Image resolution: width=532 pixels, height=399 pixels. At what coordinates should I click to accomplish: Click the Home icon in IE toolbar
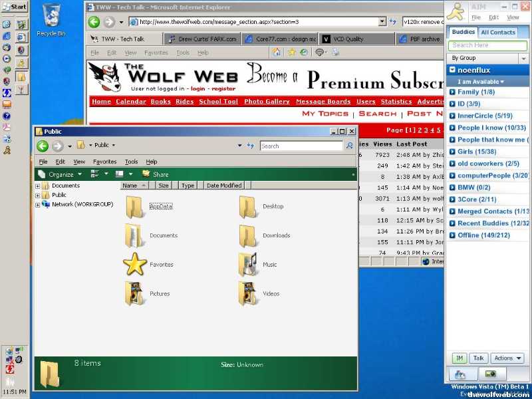(277, 52)
